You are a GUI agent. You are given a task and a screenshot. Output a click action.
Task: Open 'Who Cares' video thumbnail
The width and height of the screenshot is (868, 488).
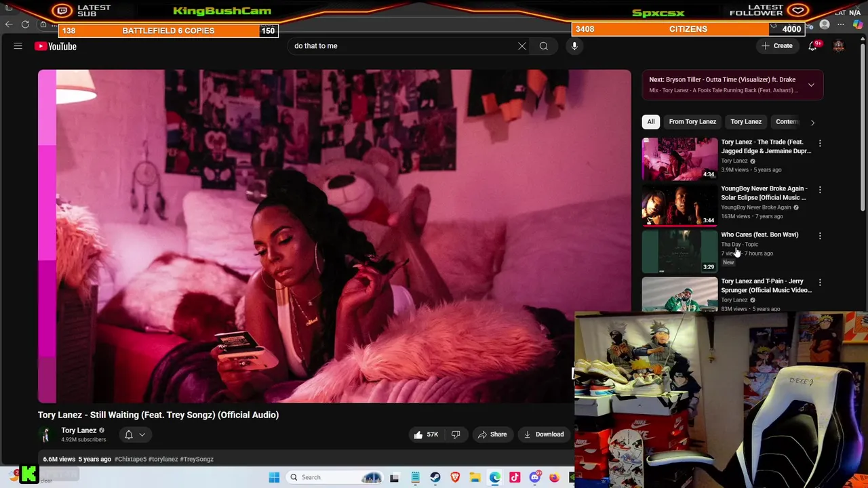pyautogui.click(x=679, y=251)
